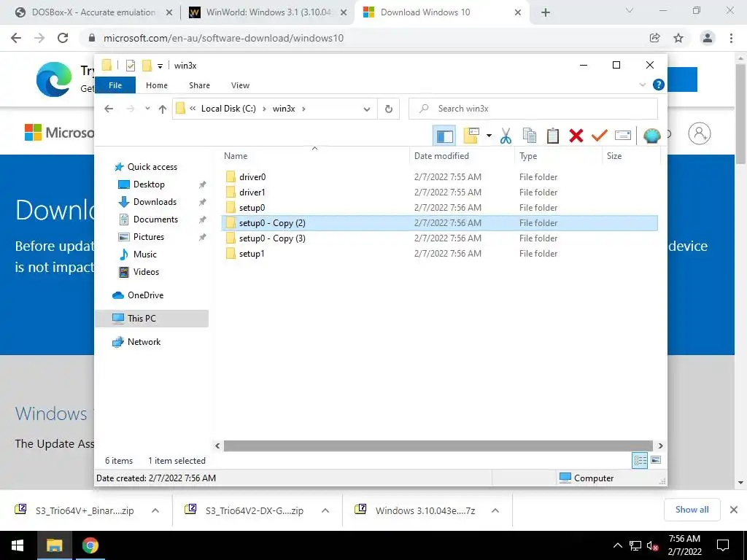Reload the Chrome page
Viewport: 747px width, 560px height.
tap(63, 38)
